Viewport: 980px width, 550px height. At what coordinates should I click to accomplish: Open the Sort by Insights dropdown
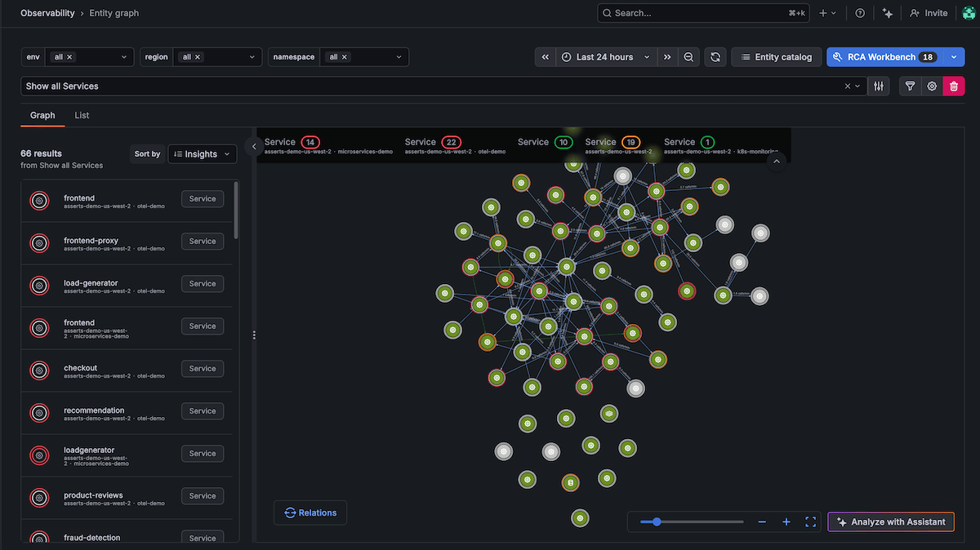click(x=202, y=153)
